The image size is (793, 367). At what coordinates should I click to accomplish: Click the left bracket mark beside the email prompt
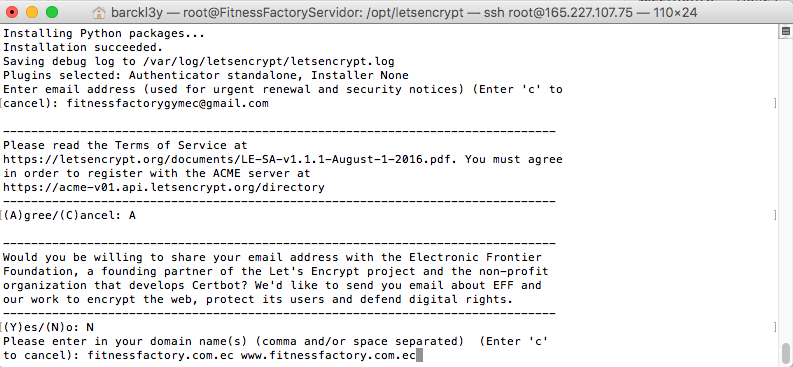2,104
